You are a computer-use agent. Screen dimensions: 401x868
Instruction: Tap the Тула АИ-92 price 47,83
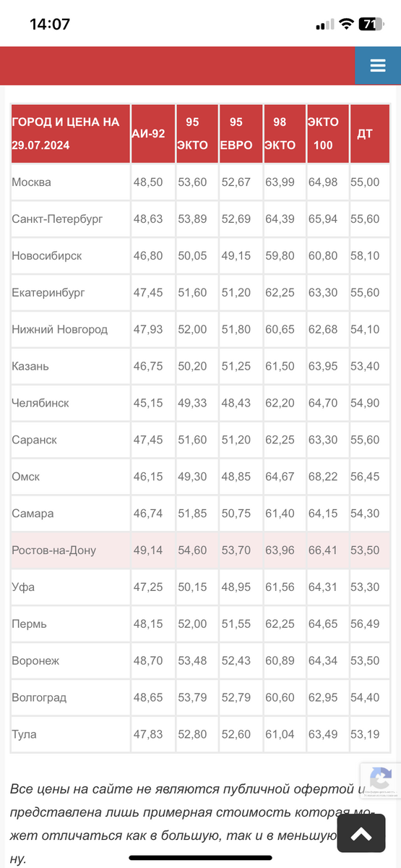[x=148, y=734]
